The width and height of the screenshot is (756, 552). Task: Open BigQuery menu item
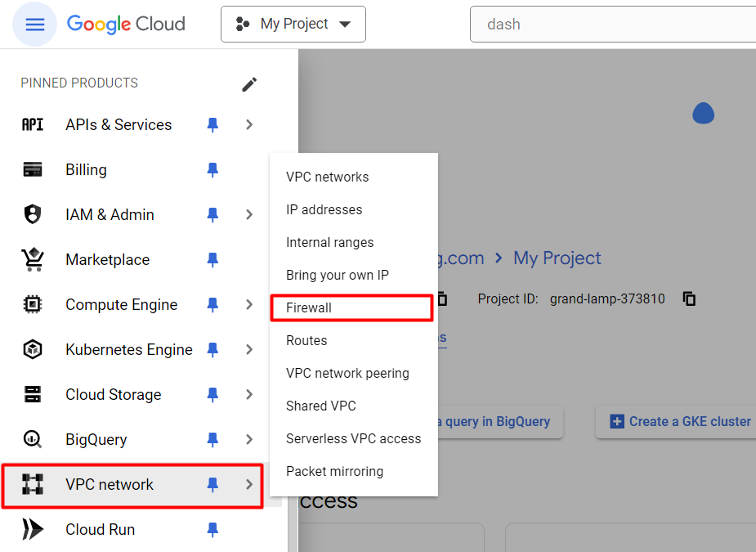pos(96,440)
